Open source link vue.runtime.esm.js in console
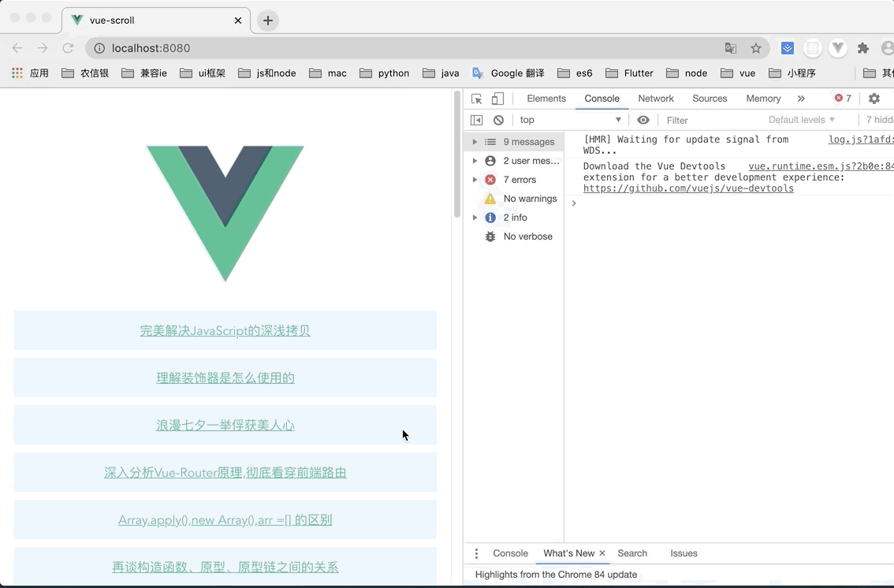The width and height of the screenshot is (894, 588). (821, 166)
